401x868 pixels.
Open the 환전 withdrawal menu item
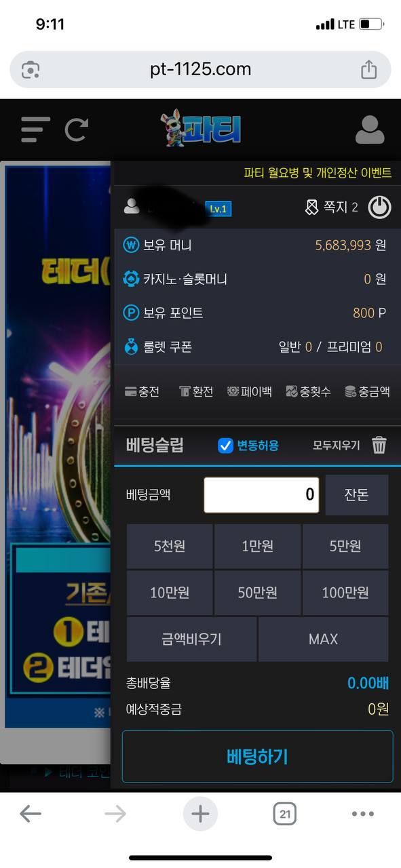[196, 391]
